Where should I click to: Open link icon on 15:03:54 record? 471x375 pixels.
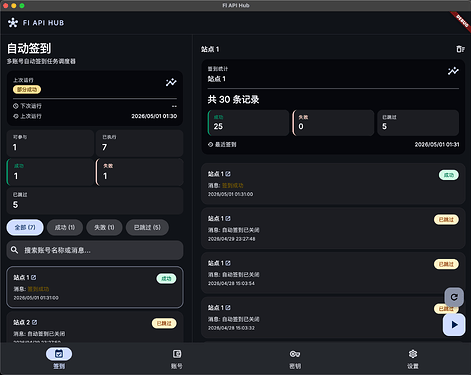coord(228,263)
